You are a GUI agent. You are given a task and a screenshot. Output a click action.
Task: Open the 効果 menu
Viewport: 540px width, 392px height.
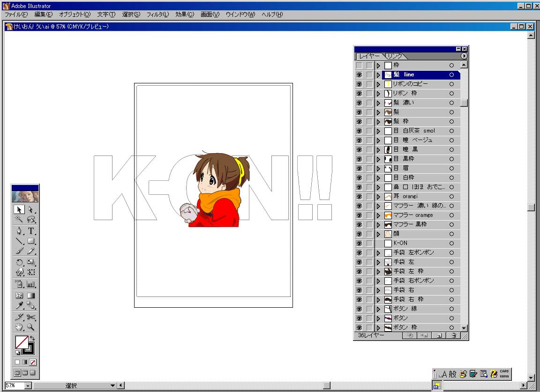[185, 15]
